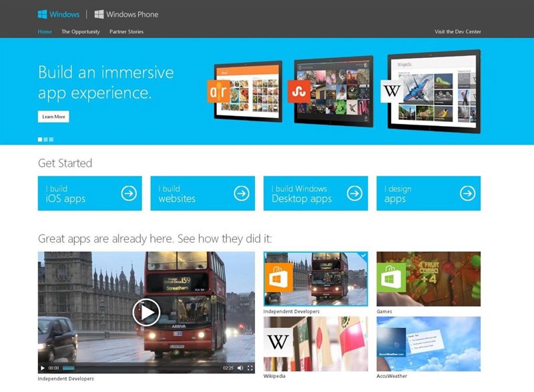Select the second carousel slide indicator
534x392 pixels.
click(x=45, y=139)
